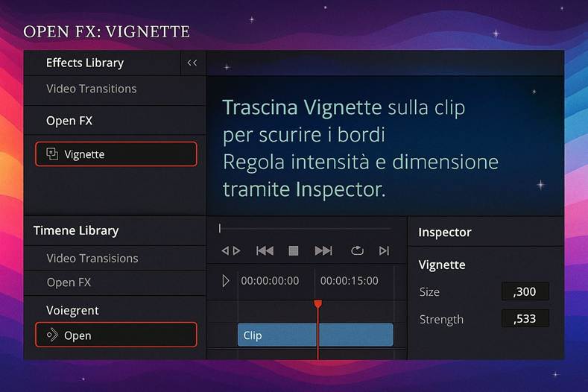This screenshot has width=588, height=392.
Task: Click the Inspector panel header
Action: point(445,233)
